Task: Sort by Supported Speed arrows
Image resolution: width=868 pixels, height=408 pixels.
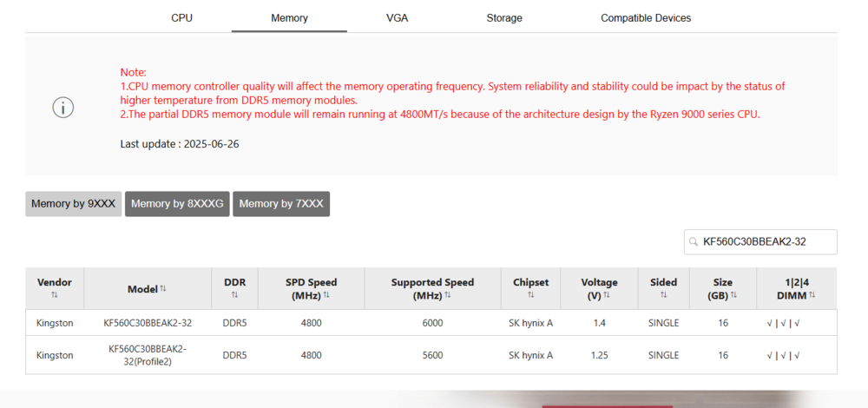Action: pos(447,296)
